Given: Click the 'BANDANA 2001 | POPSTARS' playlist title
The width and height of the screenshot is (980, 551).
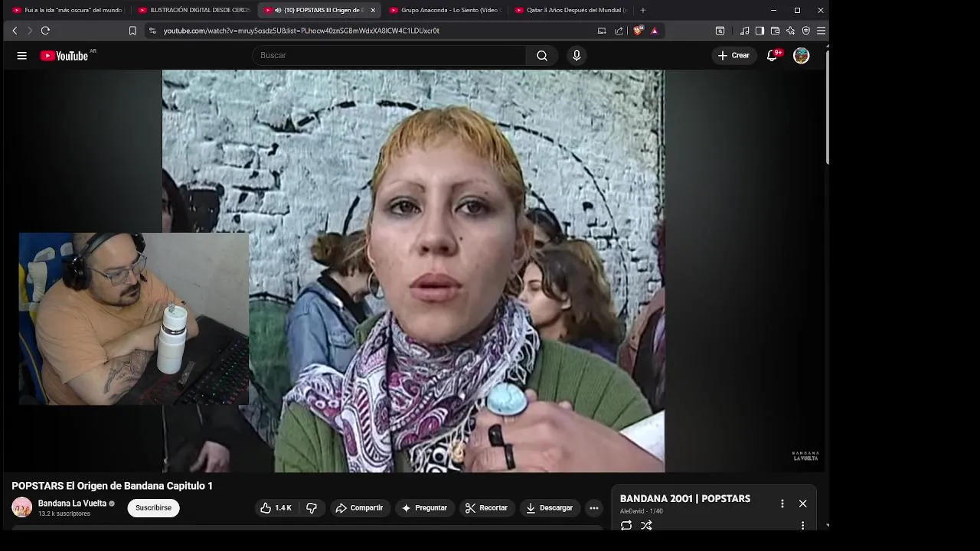Looking at the screenshot, I should (x=685, y=499).
